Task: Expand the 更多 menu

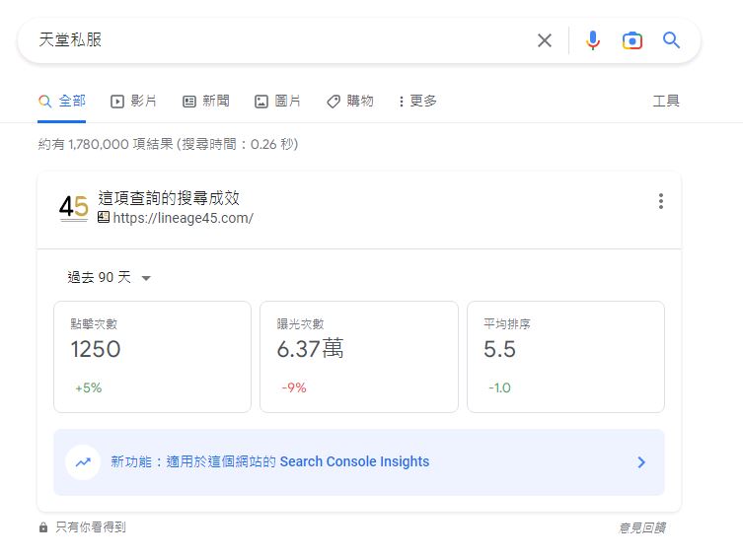Action: (417, 101)
